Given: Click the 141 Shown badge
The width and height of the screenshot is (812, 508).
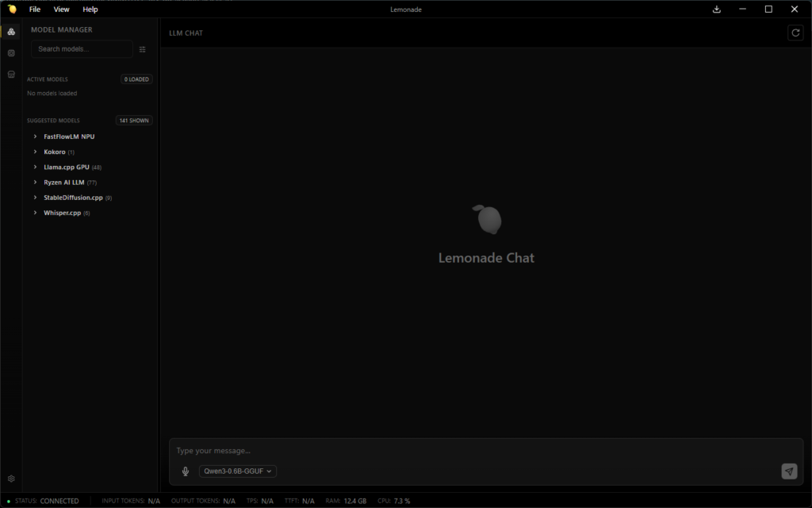Looking at the screenshot, I should point(134,121).
